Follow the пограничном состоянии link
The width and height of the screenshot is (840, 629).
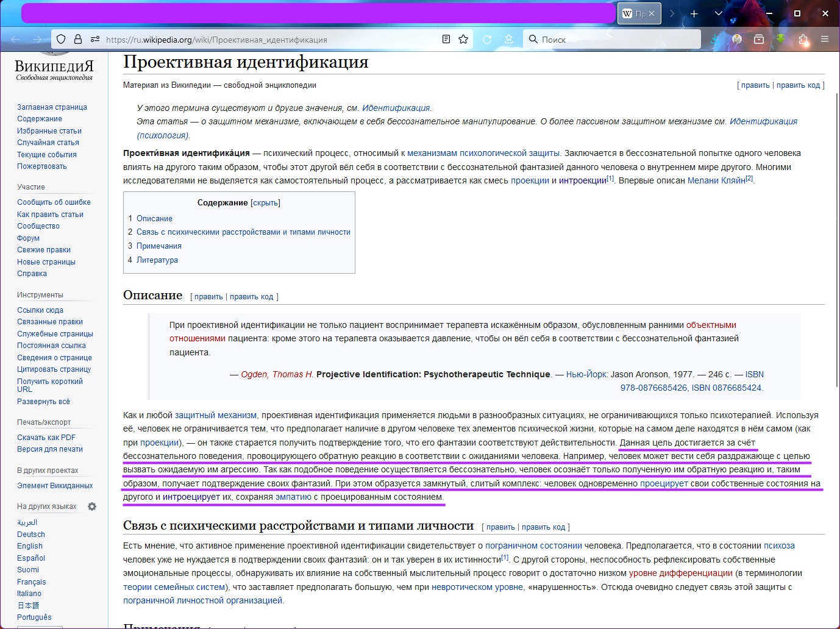533,545
